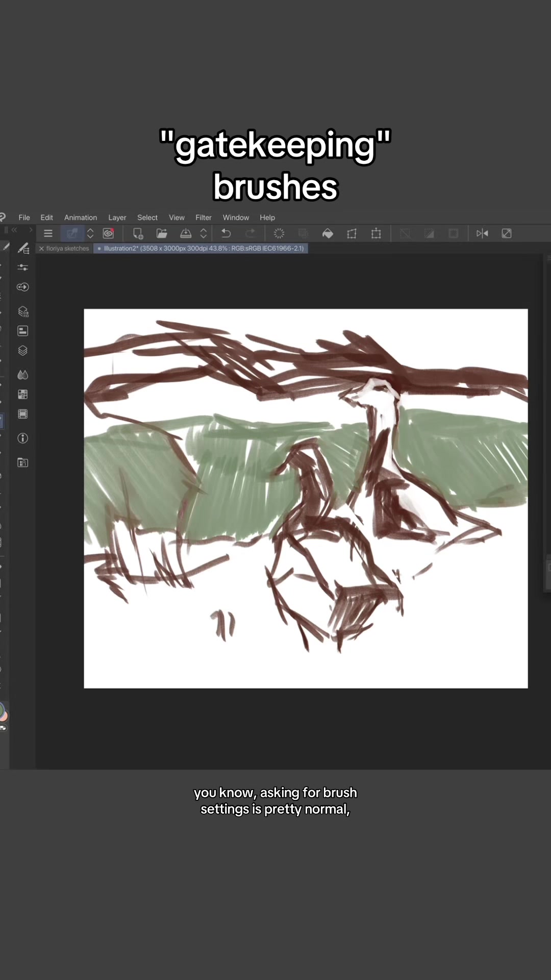
Task: Click the Redo arrow
Action: pyautogui.click(x=250, y=234)
